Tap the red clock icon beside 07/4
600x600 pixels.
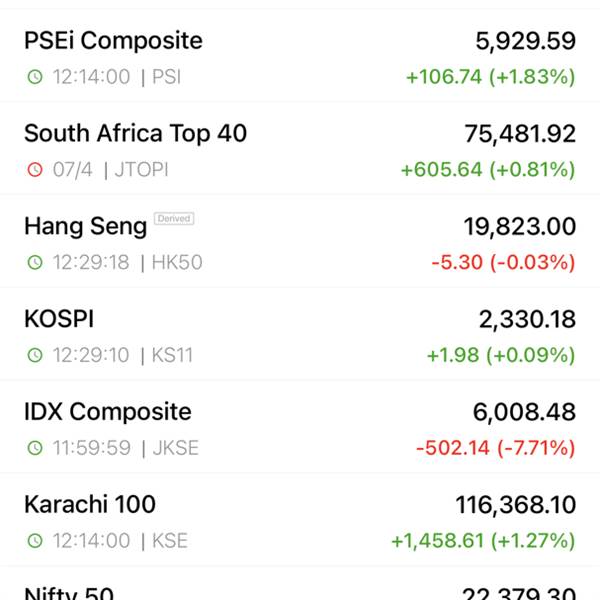pyautogui.click(x=35, y=170)
